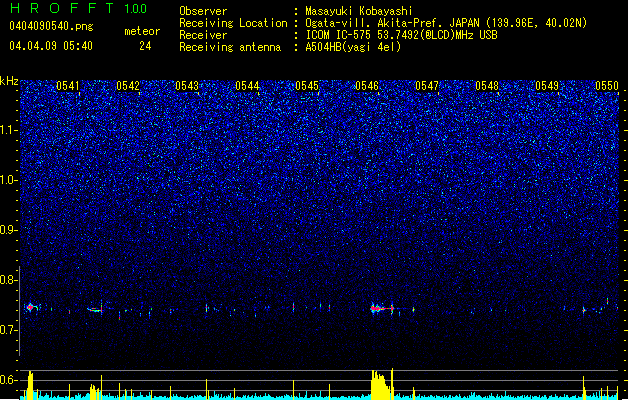Click the 0547 time marker
629x400 pixels.
pos(427,86)
